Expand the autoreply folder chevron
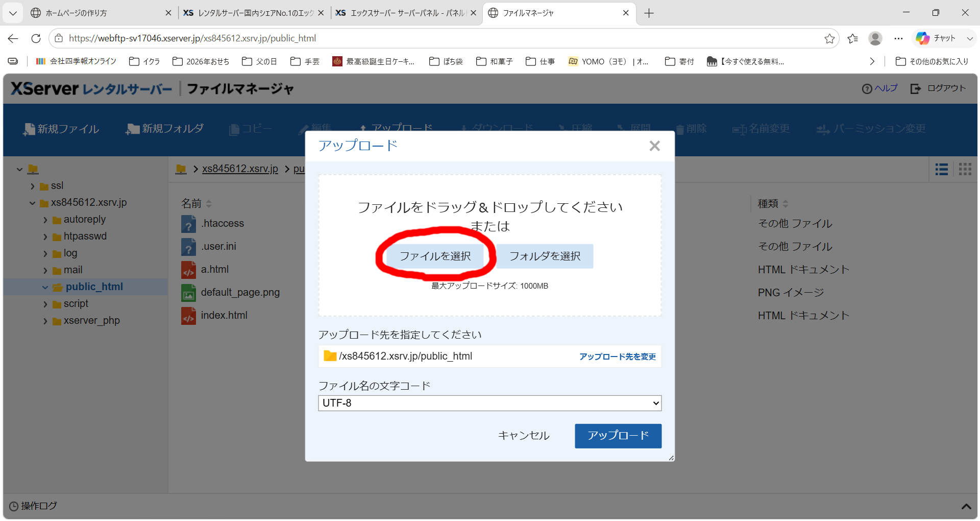The image size is (980, 521). [45, 220]
